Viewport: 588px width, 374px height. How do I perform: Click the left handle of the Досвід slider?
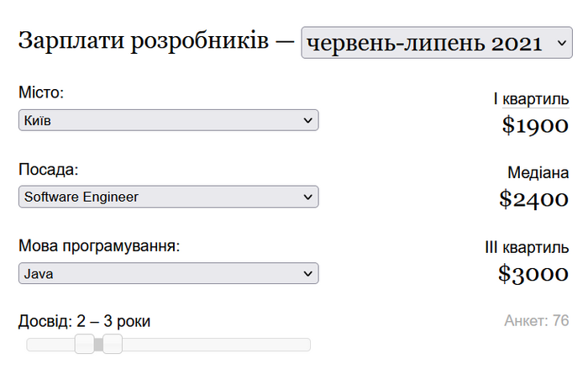point(84,344)
